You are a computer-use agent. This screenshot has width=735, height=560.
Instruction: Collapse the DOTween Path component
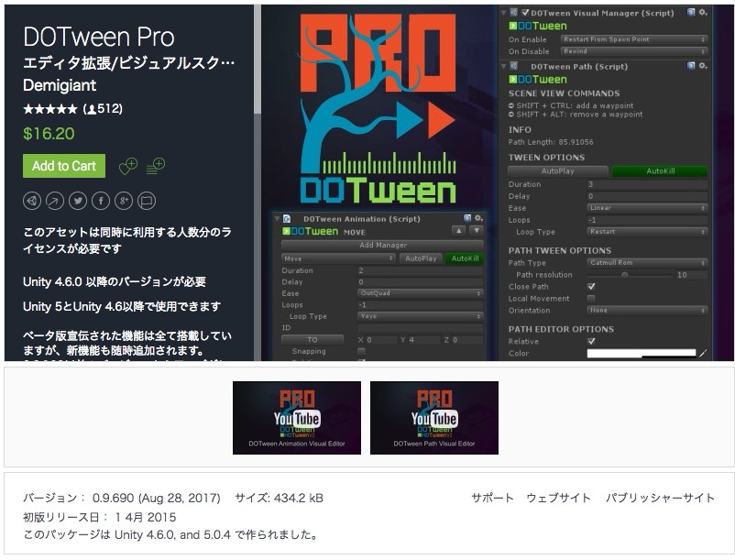coord(504,66)
